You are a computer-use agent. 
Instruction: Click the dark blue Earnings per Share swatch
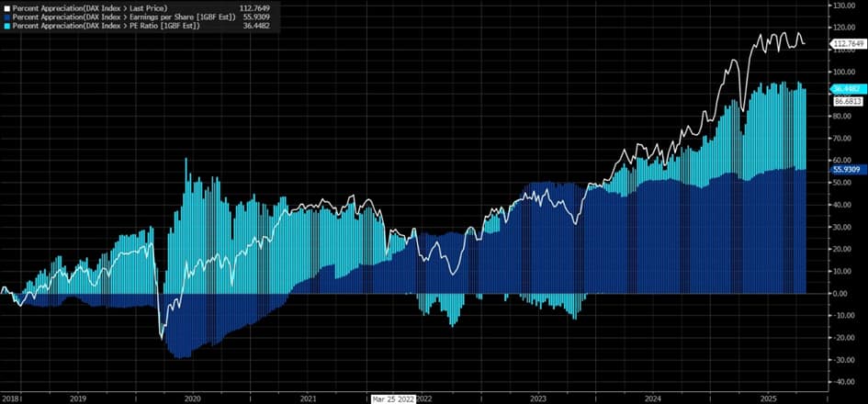pyautogui.click(x=6, y=17)
